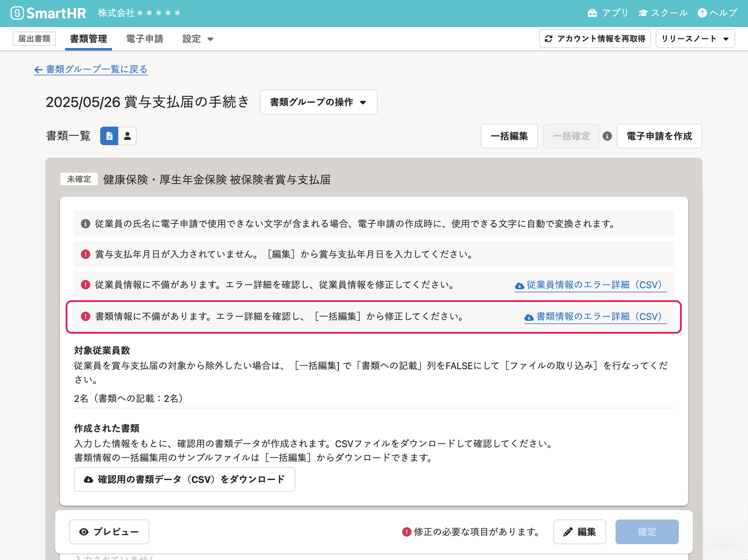Download 従業員情報のエラー詳細（CSV）

click(x=590, y=285)
